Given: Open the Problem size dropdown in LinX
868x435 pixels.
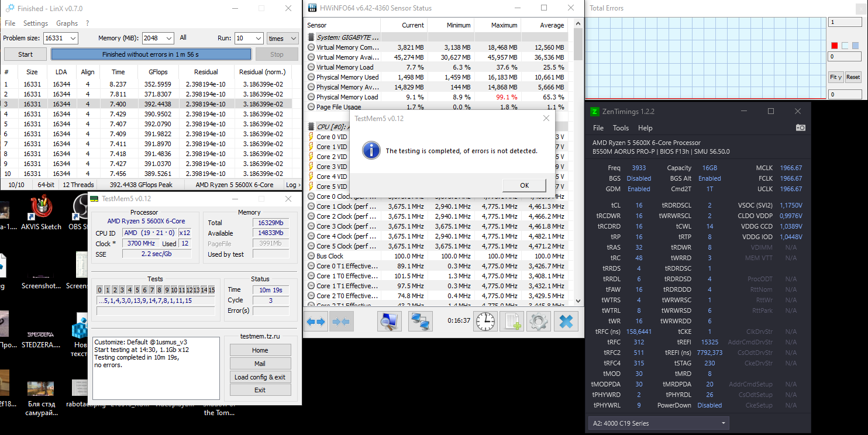Looking at the screenshot, I should pos(72,38).
